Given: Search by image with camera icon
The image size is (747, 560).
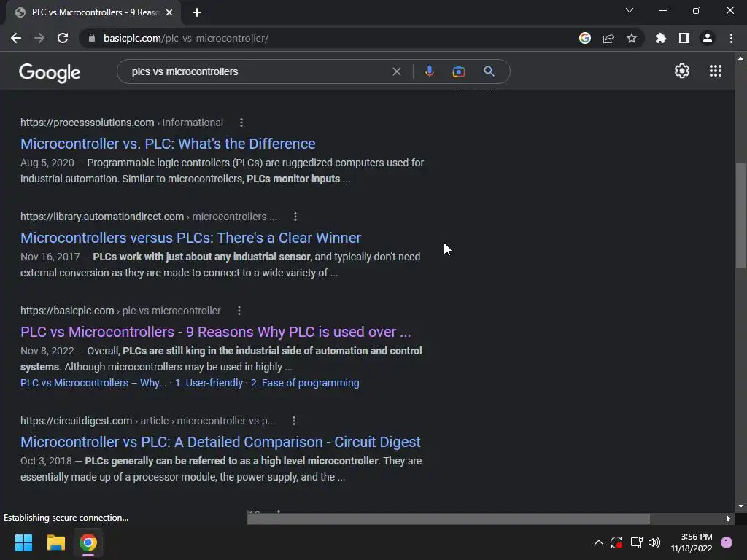Looking at the screenshot, I should pos(459,71).
